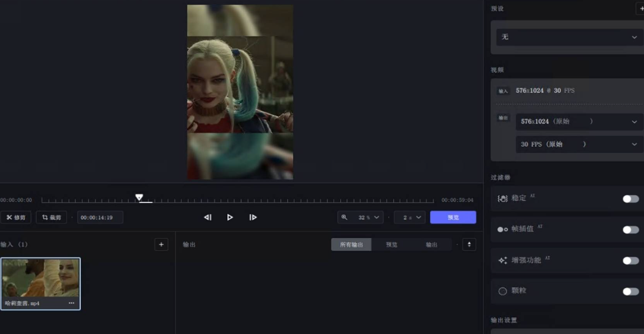Screen dimensions: 644x334
Task: Click the 输入 tag in the video section
Action: pos(503,91)
